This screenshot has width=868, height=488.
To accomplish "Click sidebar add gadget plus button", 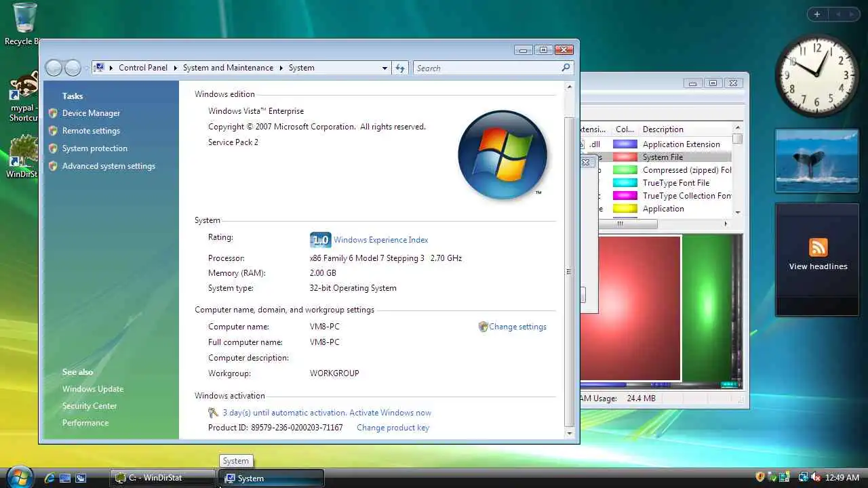I will coord(817,14).
